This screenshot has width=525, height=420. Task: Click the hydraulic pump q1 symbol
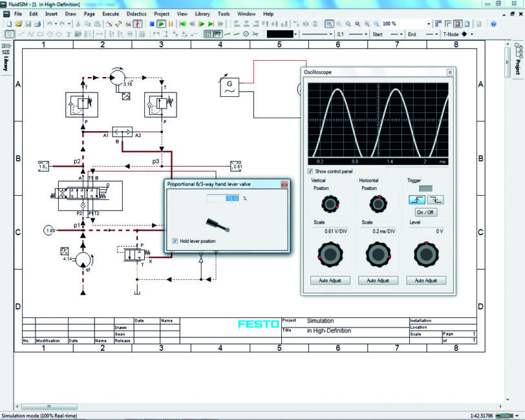(x=83, y=259)
